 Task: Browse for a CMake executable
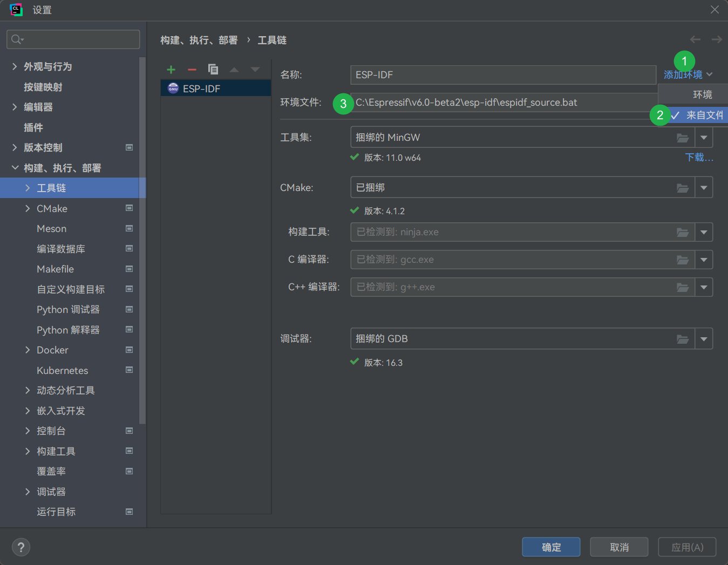point(683,188)
